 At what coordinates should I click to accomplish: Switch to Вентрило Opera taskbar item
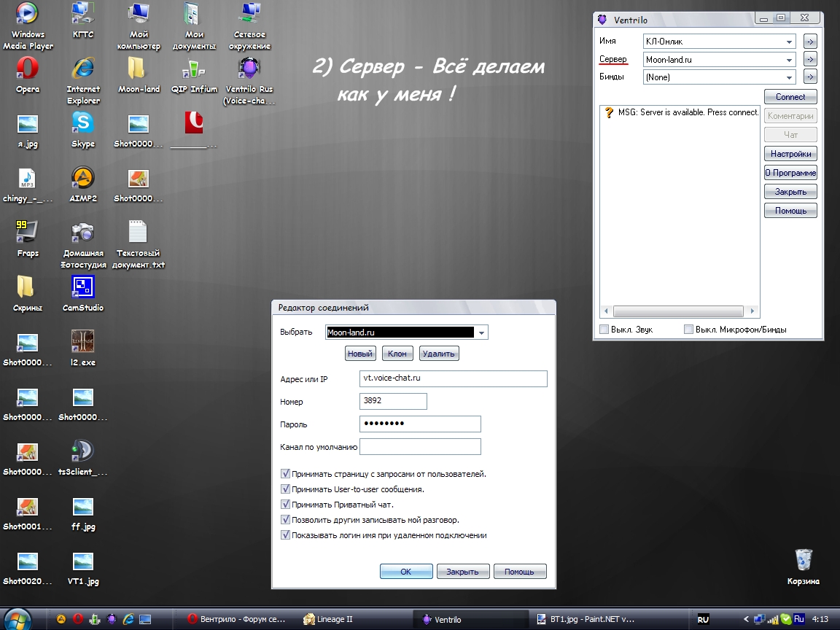(x=237, y=619)
